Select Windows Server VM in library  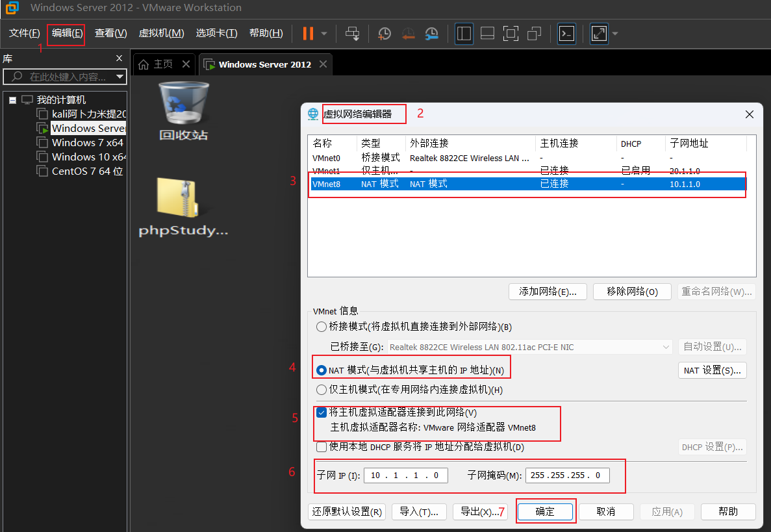coord(82,129)
